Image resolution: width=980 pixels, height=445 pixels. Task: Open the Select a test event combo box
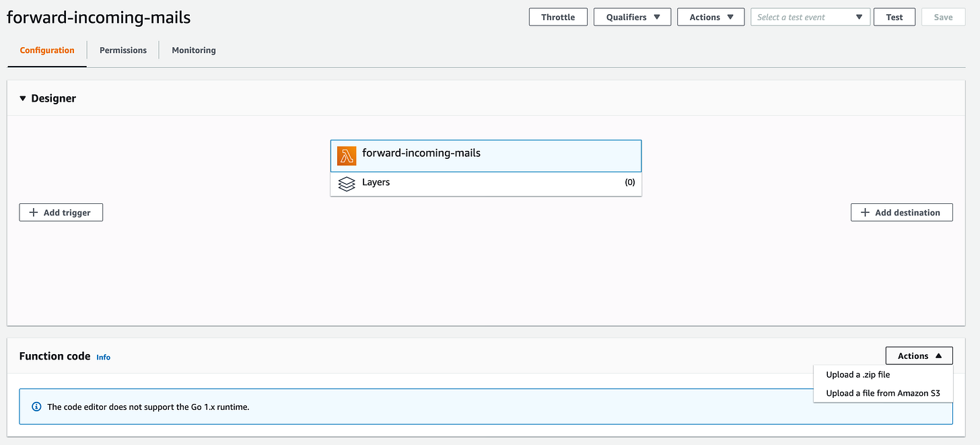coord(810,17)
